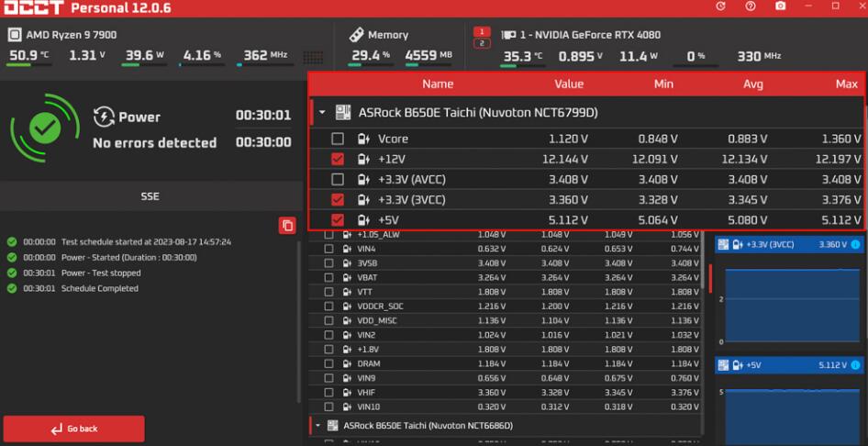The image size is (868, 446).
Task: Uncheck the +3.3V (3VCC) checkbox
Action: (x=337, y=200)
